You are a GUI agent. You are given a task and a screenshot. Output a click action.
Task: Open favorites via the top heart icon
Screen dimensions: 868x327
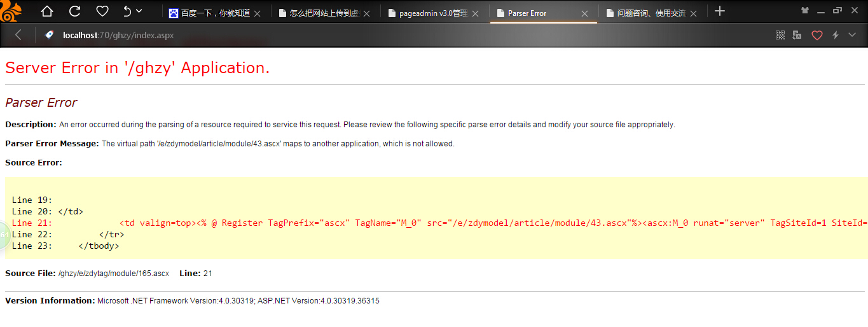(102, 11)
